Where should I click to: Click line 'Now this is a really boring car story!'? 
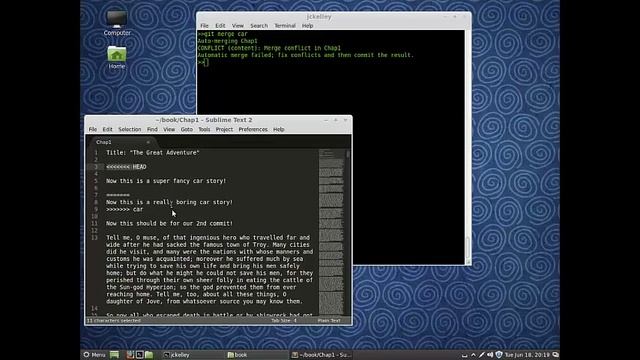pos(169,202)
